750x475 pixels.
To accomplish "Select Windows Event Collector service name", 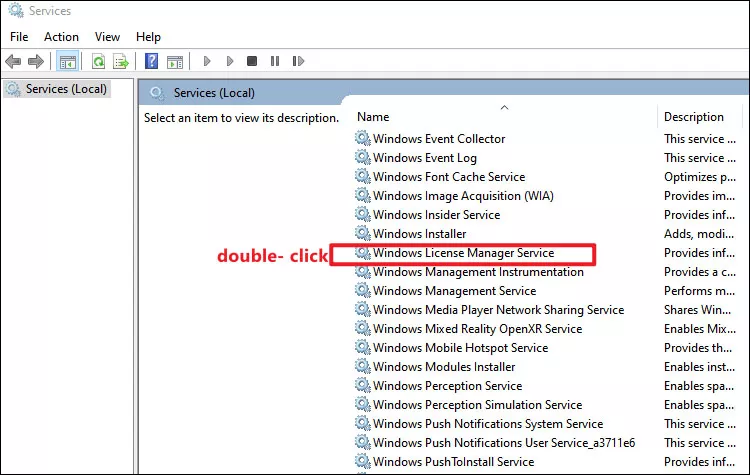I will click(439, 139).
